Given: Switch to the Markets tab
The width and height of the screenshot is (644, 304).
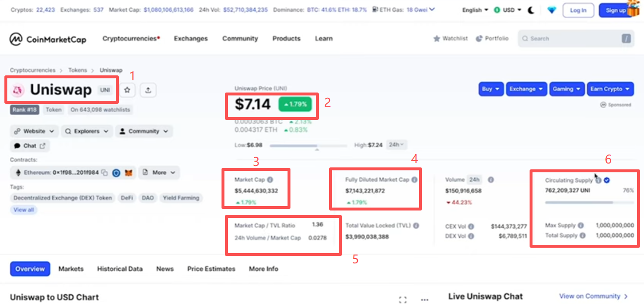Looking at the screenshot, I should [71, 269].
